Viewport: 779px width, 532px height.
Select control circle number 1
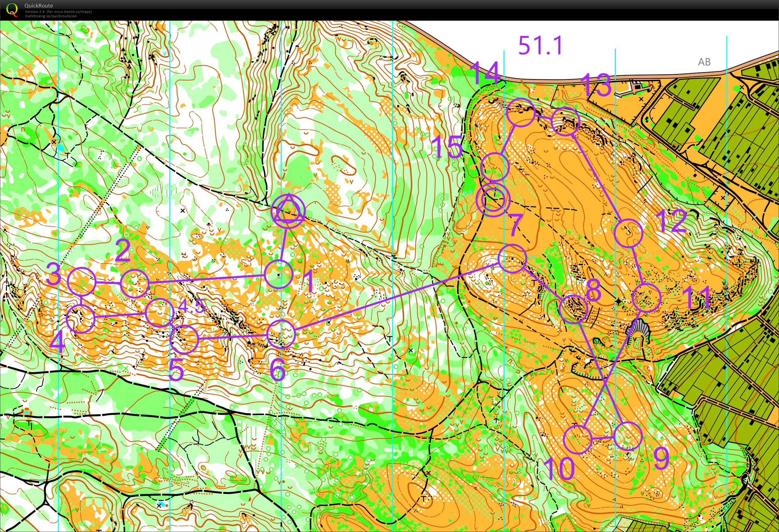[x=279, y=274]
